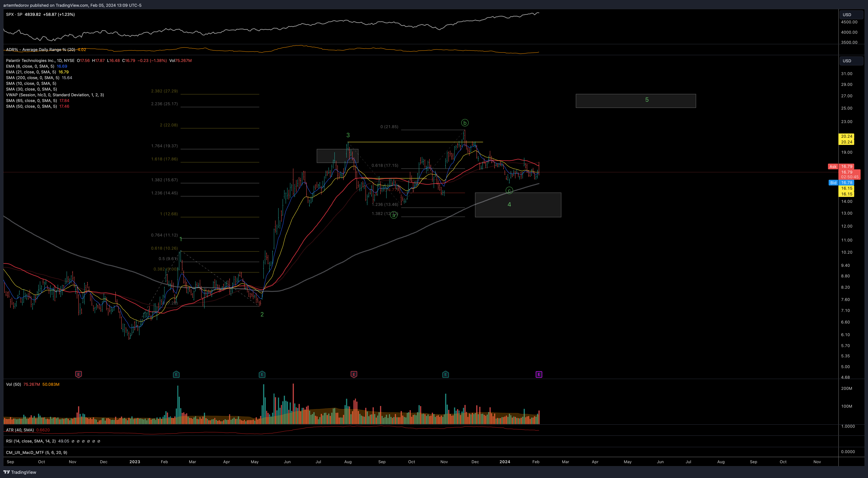Click the 2 (22.08) Fibonacci label

(169, 125)
